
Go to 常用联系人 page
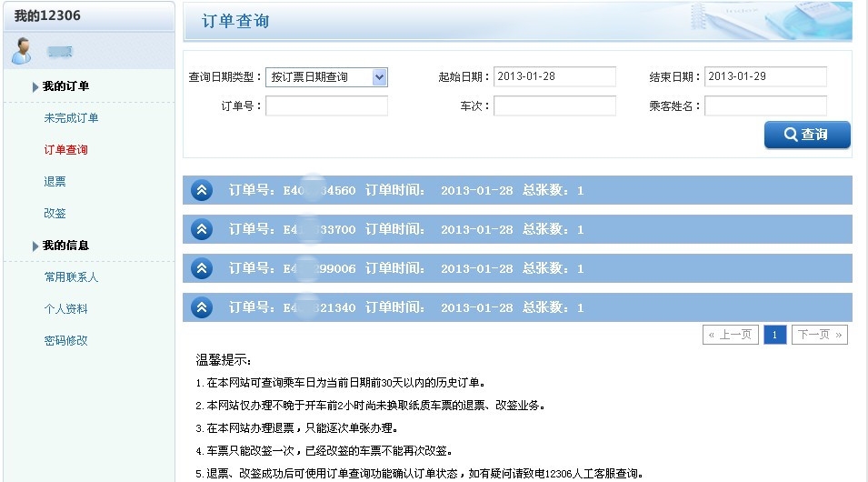72,277
